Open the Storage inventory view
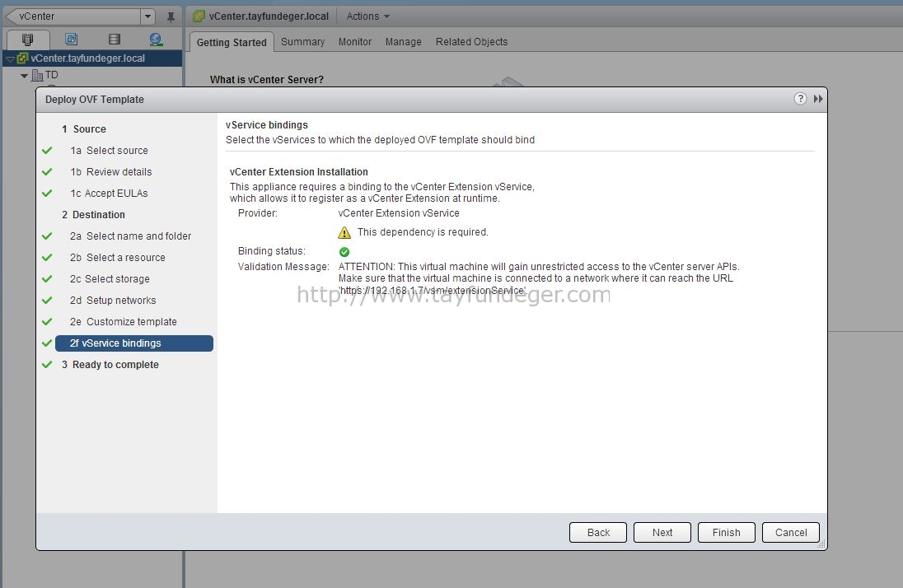 click(x=114, y=40)
